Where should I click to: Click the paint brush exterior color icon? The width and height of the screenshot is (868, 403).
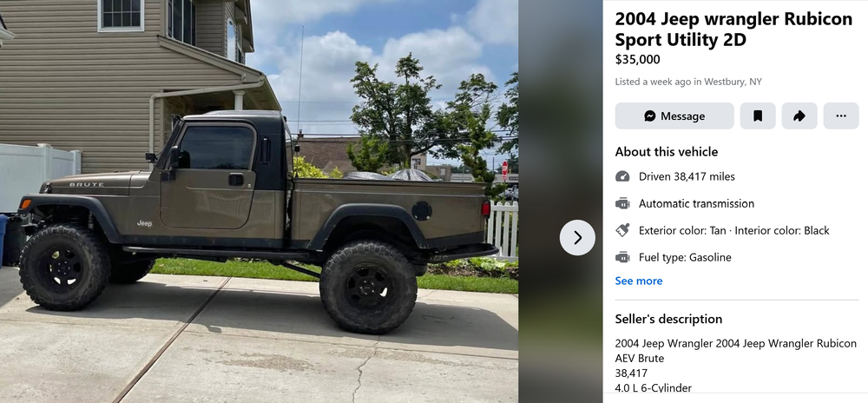coord(622,230)
